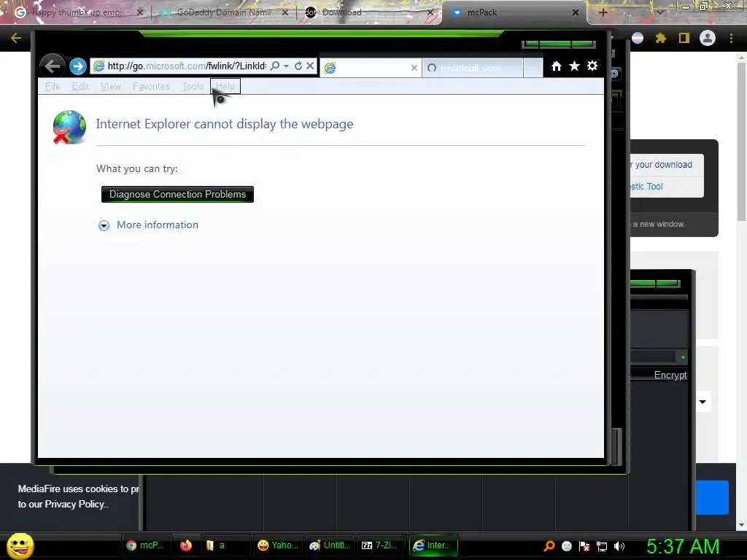Open Firefox from the taskbar
This screenshot has width=747, height=560.
pyautogui.click(x=186, y=545)
